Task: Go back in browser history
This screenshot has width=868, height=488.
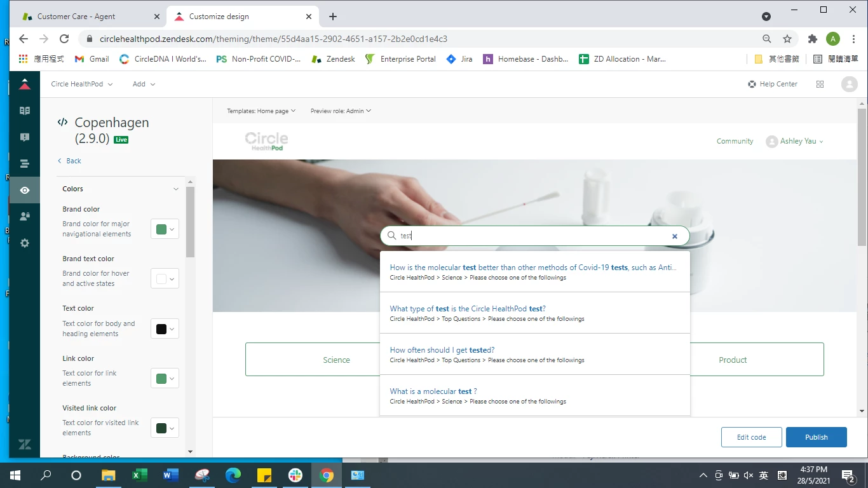Action: coord(24,39)
